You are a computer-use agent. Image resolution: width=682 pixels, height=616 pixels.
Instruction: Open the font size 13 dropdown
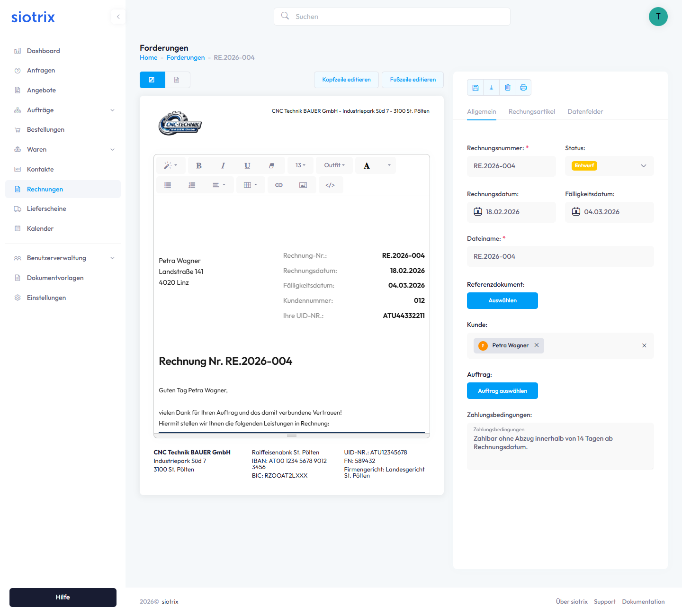click(x=300, y=165)
